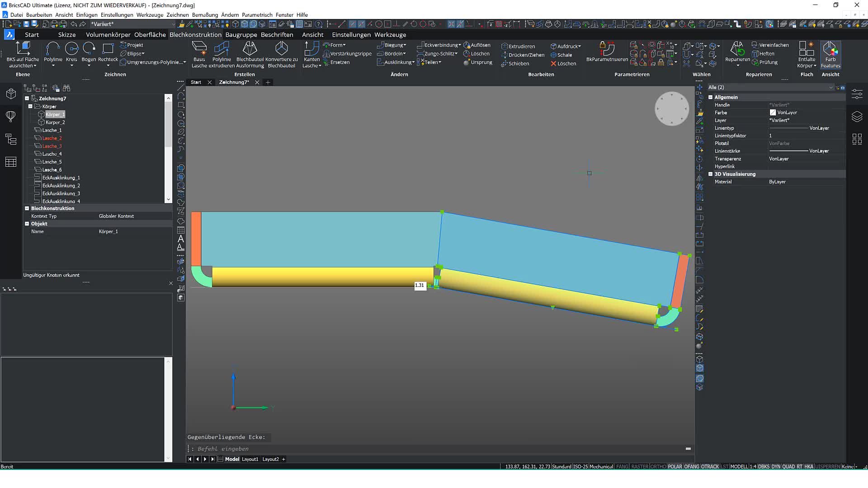Select Polylinie extrudieren tool
Screen dimensions: 868x488
click(222, 54)
